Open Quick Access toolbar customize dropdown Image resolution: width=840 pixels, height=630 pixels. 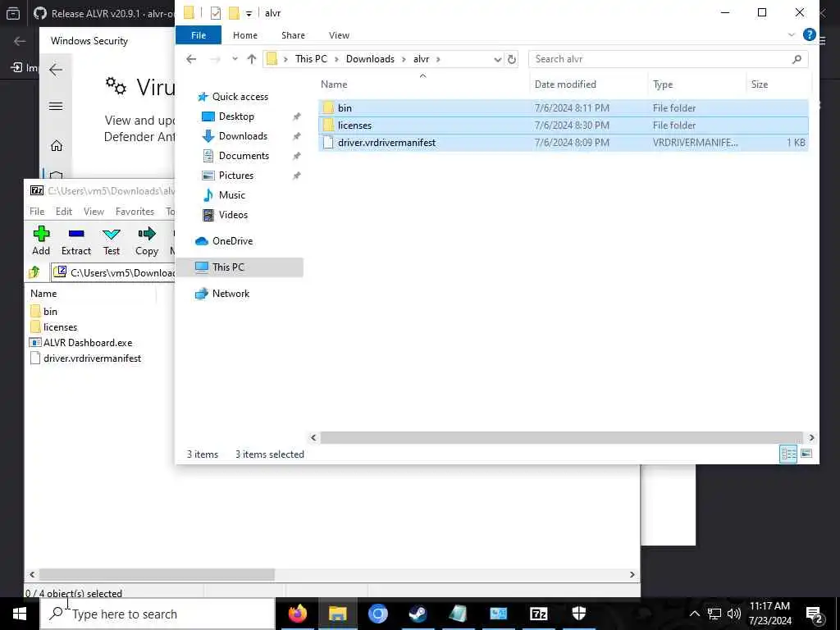pyautogui.click(x=249, y=13)
